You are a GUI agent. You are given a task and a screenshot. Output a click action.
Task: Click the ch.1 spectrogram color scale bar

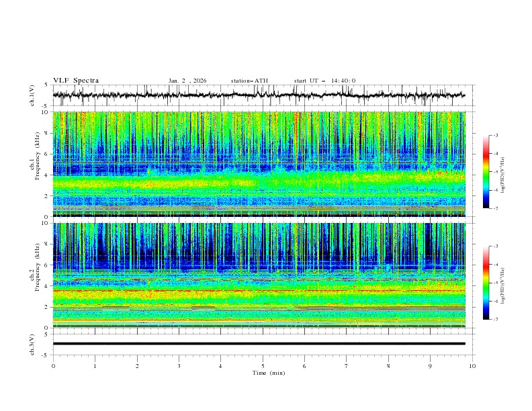pyautogui.click(x=486, y=172)
